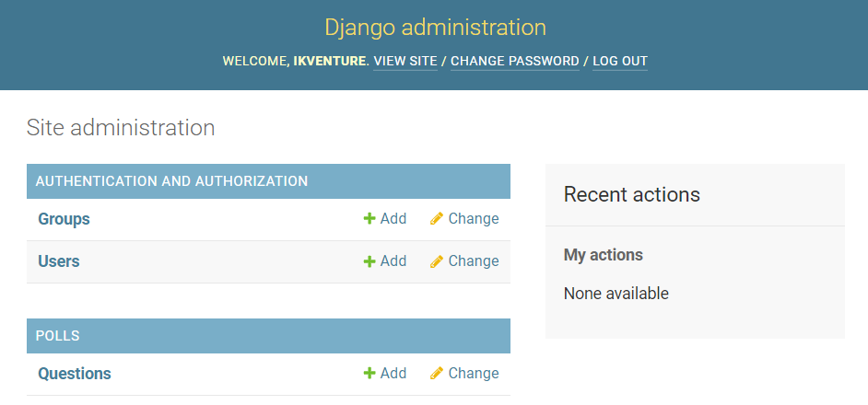Screen dimensions: 868x405
Task: Click the pencil icon in Questions row
Action: pyautogui.click(x=437, y=374)
